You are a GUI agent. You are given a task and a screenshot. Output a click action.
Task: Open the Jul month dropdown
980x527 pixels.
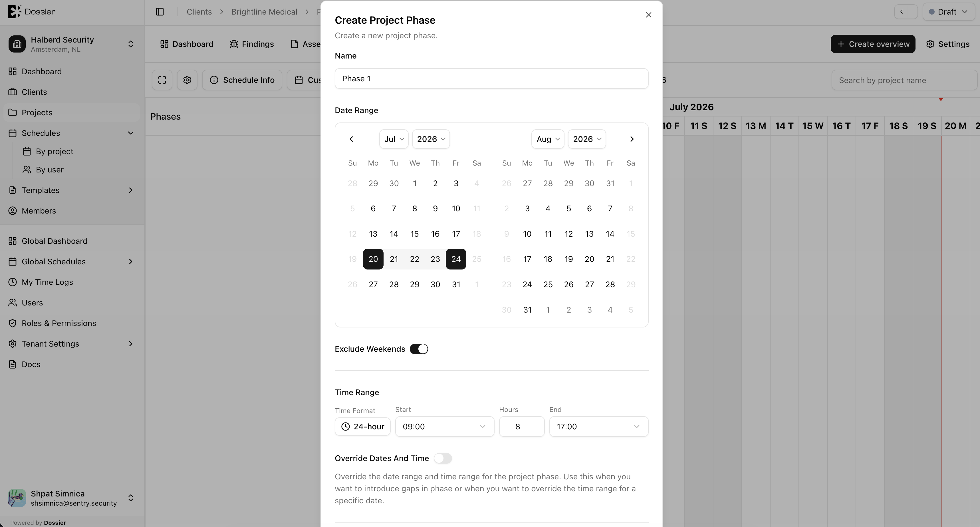click(x=394, y=139)
